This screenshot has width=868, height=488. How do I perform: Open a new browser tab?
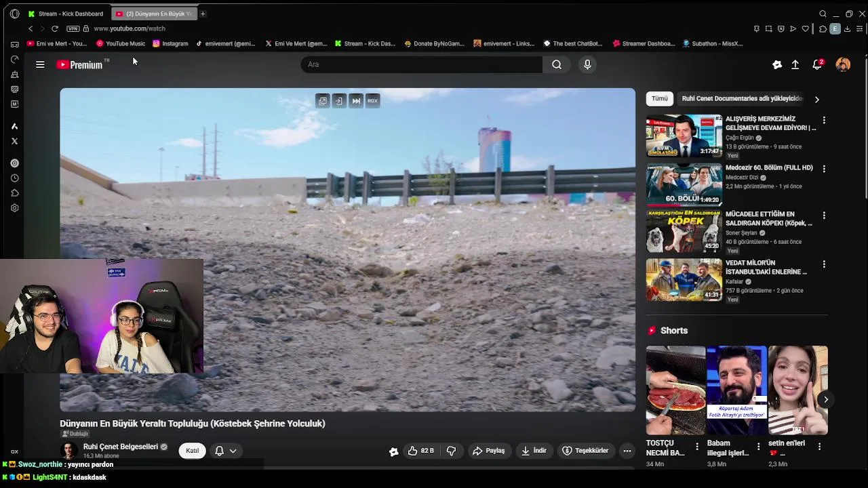[x=203, y=14]
